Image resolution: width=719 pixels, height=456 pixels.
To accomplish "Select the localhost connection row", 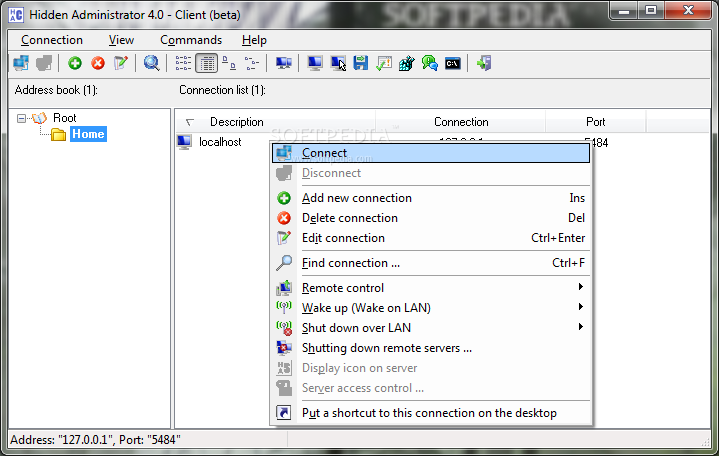I will pos(220,143).
